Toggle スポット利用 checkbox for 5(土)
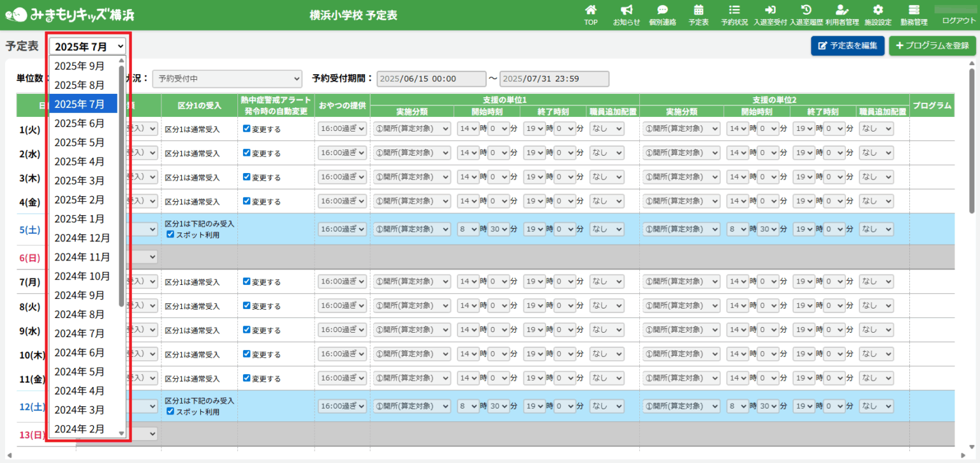Viewport: 980px width, 463px height. point(170,234)
